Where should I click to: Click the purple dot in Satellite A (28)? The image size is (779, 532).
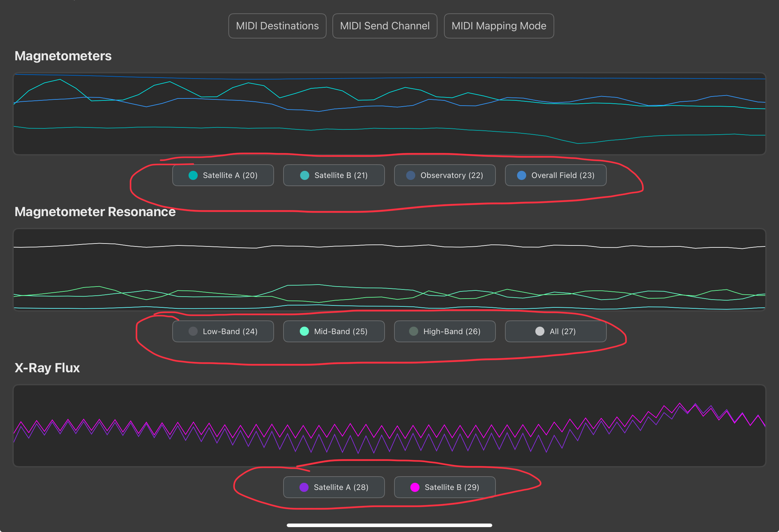click(x=304, y=487)
